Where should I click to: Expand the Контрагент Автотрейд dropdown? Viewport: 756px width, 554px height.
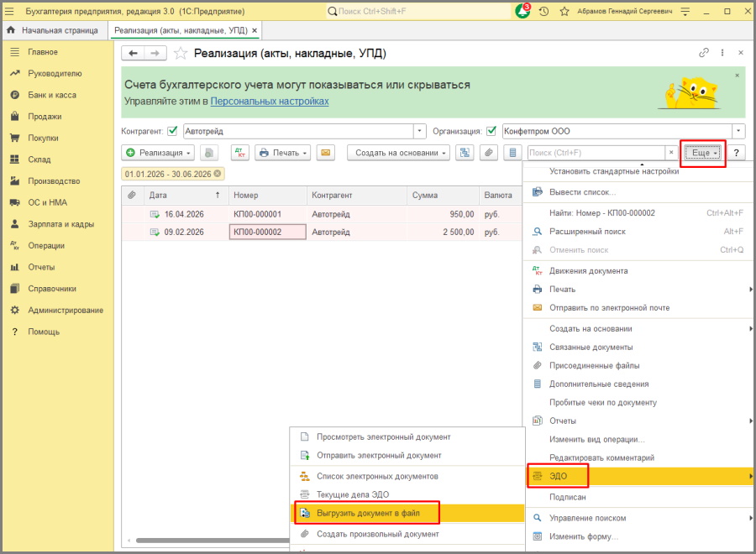pos(420,131)
